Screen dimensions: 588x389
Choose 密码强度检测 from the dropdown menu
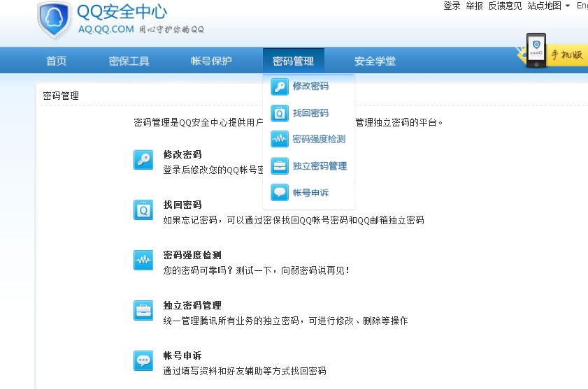pyautogui.click(x=319, y=140)
